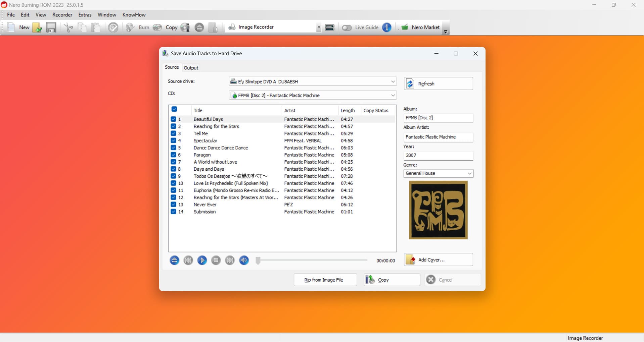
Task: Toggle the select-all checkbox in the header
Action: click(x=174, y=109)
